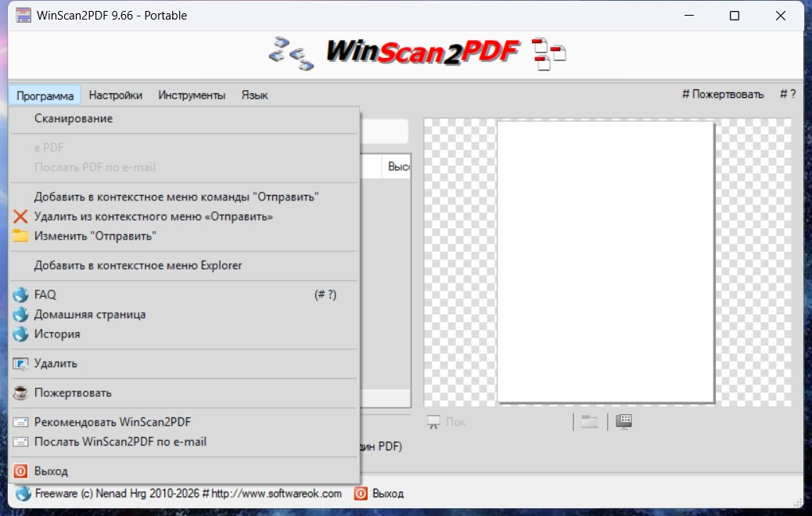Click the WinScan2PDF title bar app icon

[23, 15]
